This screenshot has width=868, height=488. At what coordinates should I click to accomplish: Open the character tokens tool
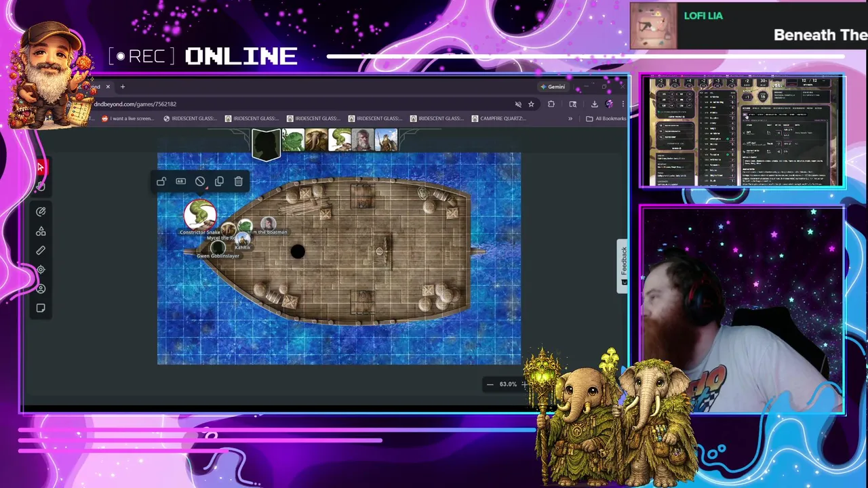pyautogui.click(x=41, y=289)
